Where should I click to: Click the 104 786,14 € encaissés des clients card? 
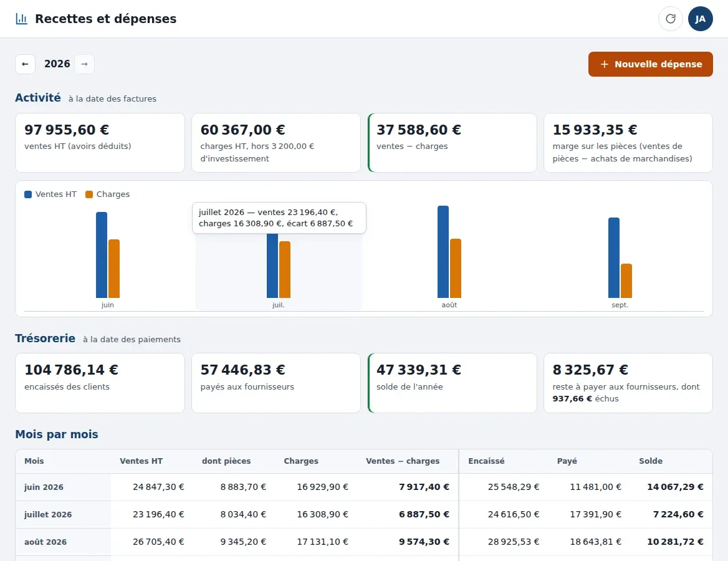tap(100, 383)
